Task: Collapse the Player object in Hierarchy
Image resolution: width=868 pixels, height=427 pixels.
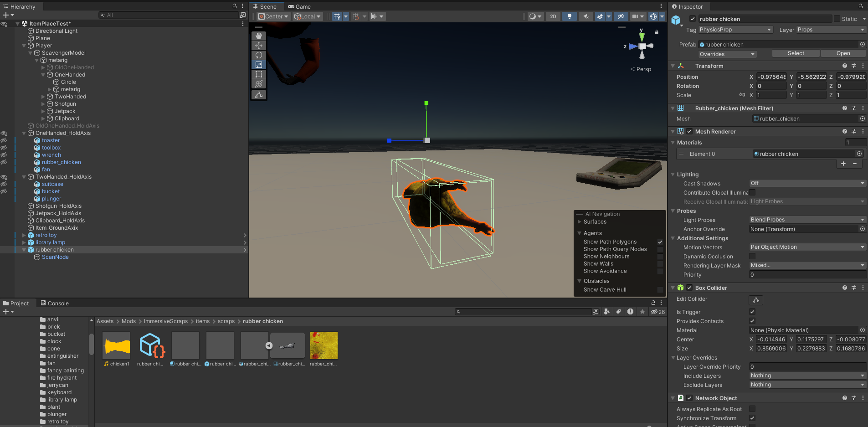Action: 24,46
